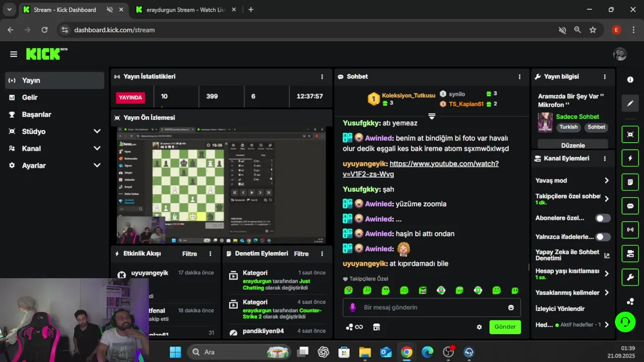Click Filtre in Etkinlik Akışı panel
The width and height of the screenshot is (644, 362).
click(x=190, y=254)
